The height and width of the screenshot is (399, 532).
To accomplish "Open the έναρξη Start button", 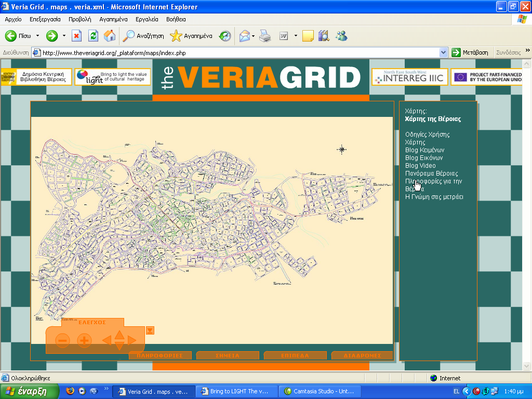I will tap(30, 391).
